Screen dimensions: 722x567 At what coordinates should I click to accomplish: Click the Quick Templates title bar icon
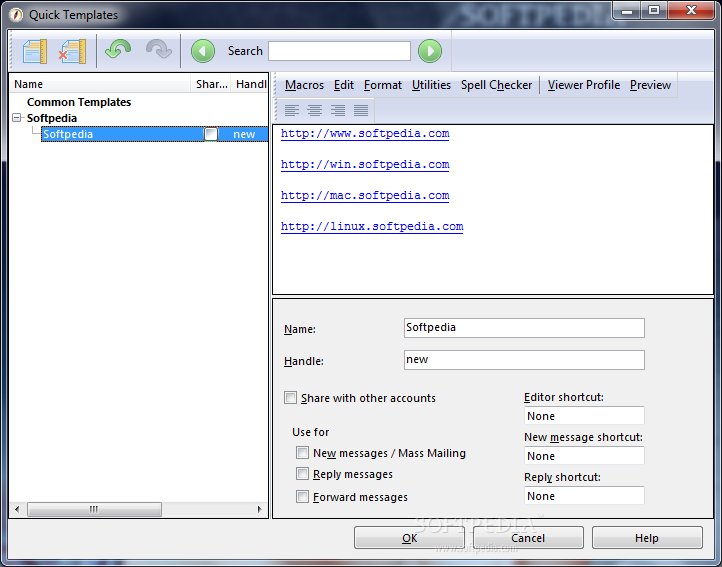16,15
